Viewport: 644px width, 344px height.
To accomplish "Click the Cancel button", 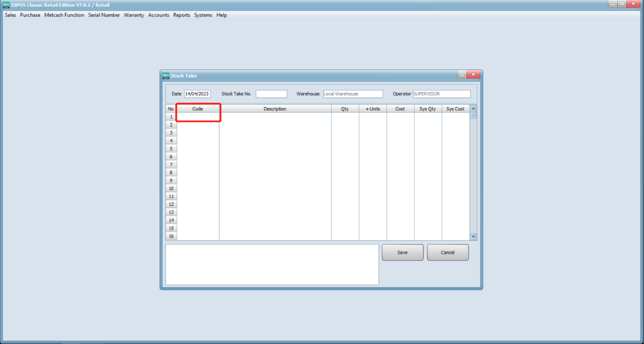I will click(447, 252).
